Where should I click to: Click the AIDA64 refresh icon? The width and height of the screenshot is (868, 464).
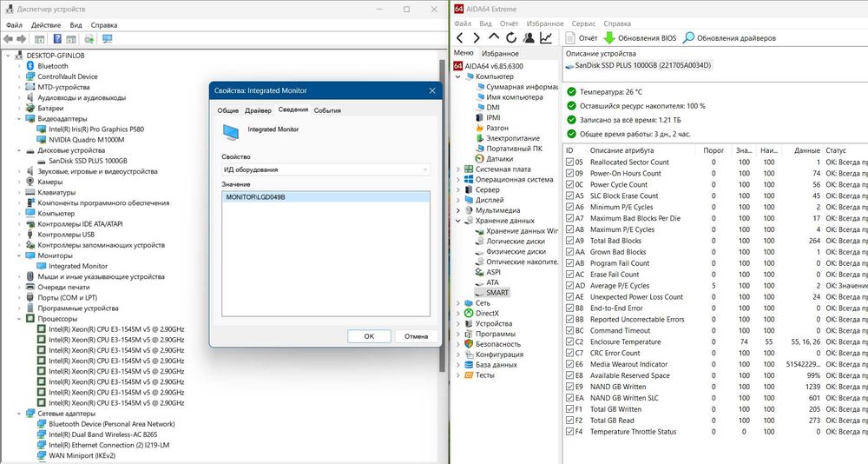(x=511, y=37)
